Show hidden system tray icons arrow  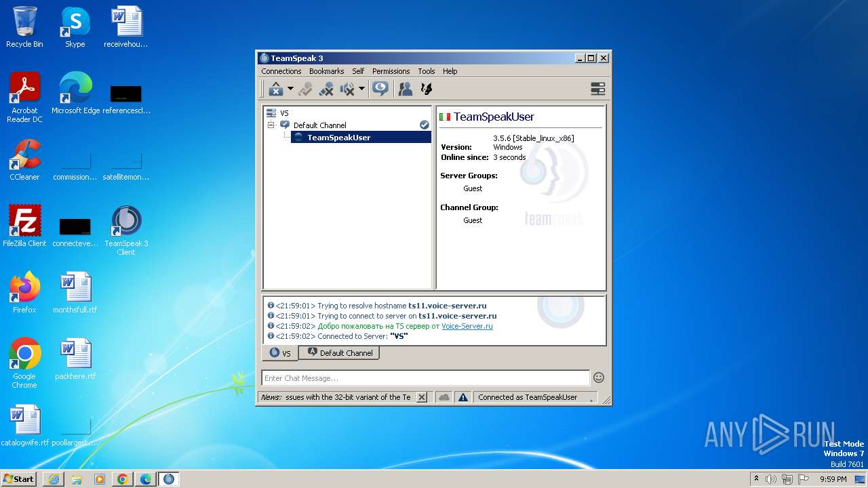(756, 479)
